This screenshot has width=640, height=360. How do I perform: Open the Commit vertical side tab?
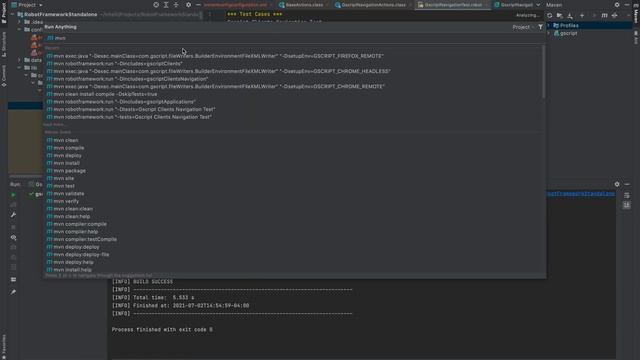pyautogui.click(x=4, y=76)
